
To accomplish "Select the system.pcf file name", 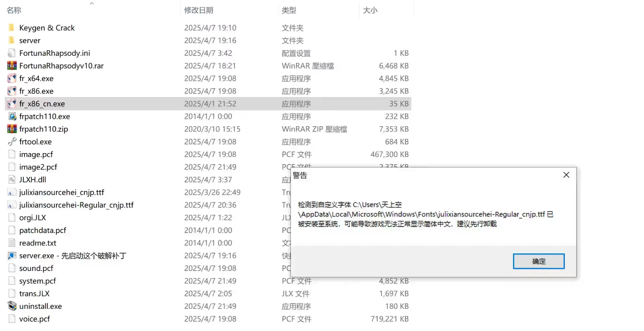I will [x=38, y=281].
